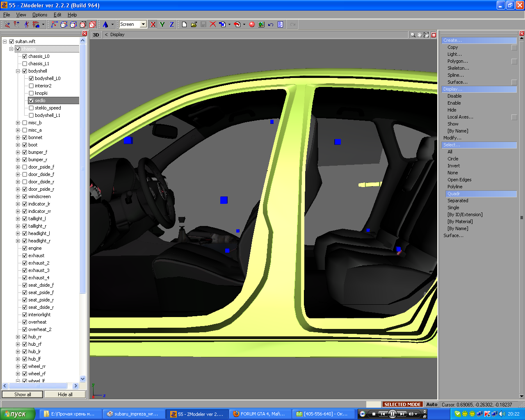Image resolution: width=525 pixels, height=420 pixels.
Task: Select the zoom magnifier in viewport header
Action: pos(413,35)
